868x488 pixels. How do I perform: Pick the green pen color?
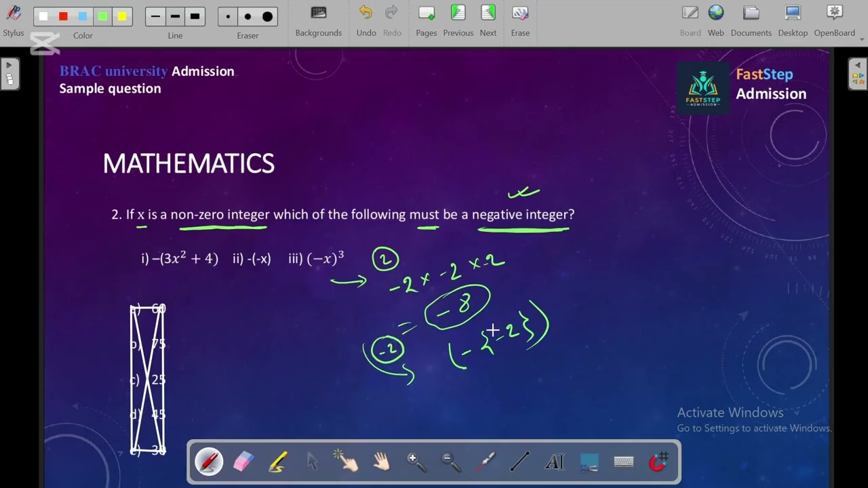click(x=102, y=16)
